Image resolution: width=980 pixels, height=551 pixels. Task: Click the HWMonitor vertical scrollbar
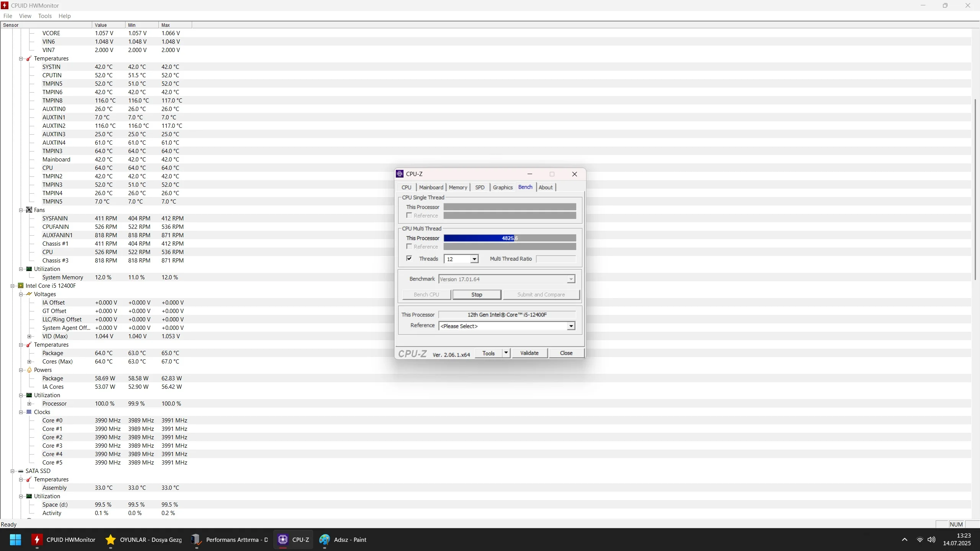[x=975, y=189]
